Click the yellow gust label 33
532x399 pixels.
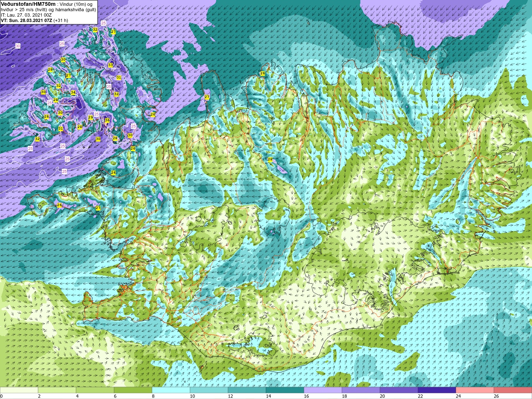(110, 65)
